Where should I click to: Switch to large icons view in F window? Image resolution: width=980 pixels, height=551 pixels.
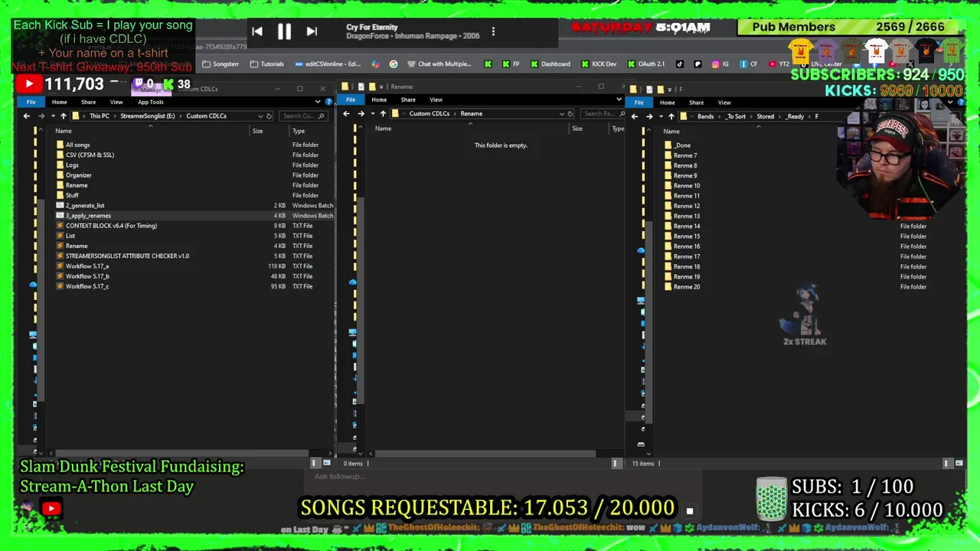959,463
